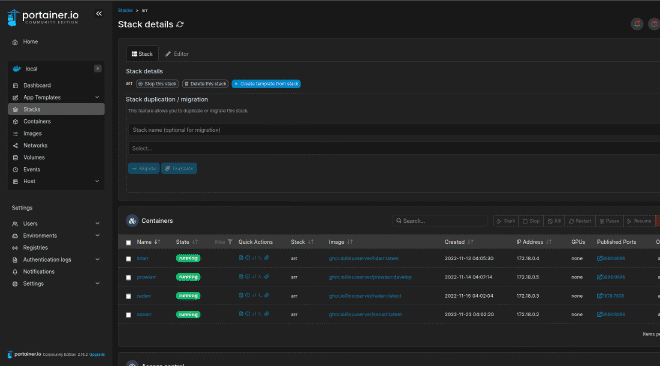Image resolution: width=660 pixels, height=366 pixels.
Task: Open attach quick action for radarr
Action: point(266,295)
